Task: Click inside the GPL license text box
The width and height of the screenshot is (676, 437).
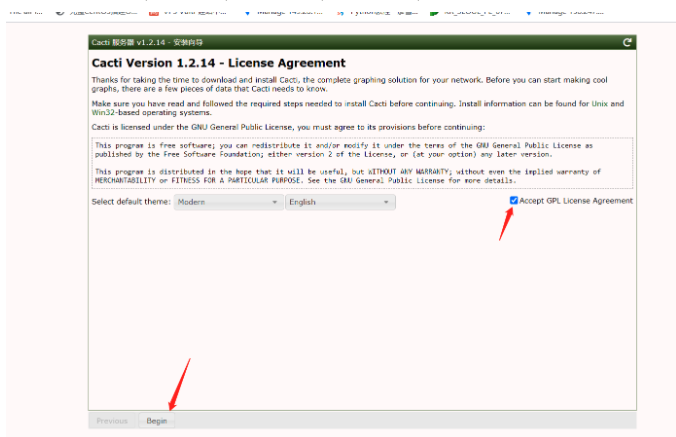Action: tap(360, 162)
